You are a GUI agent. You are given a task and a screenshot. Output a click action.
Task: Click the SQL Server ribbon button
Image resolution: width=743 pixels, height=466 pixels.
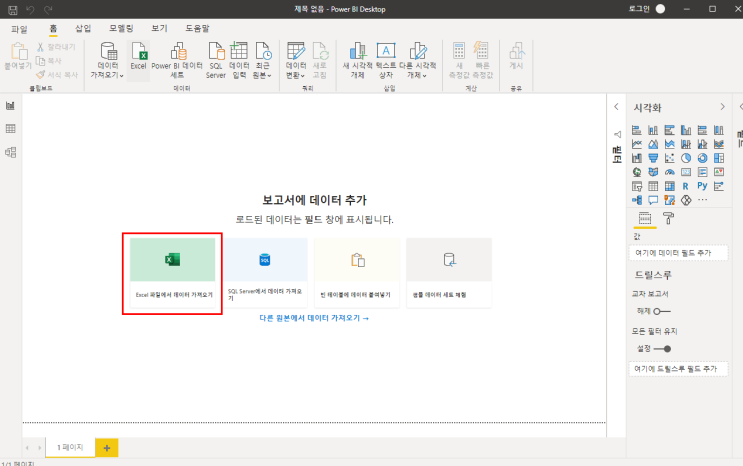point(216,60)
